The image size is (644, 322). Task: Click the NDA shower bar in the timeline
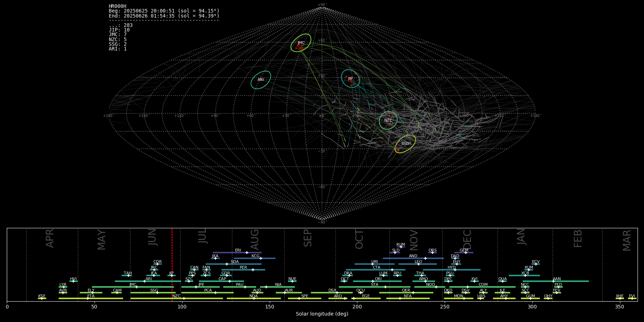(254, 298)
